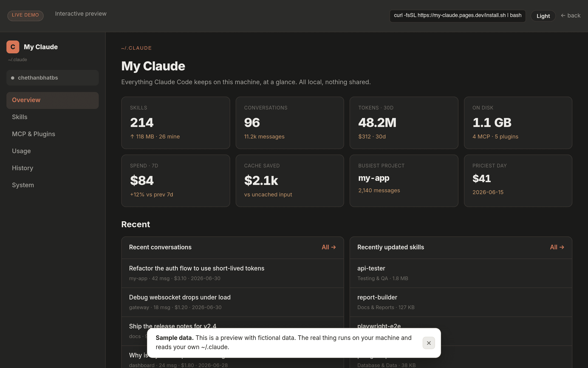
Task: Click the '~/.CLAUDE' breadcrumb label
Action: pyautogui.click(x=136, y=48)
